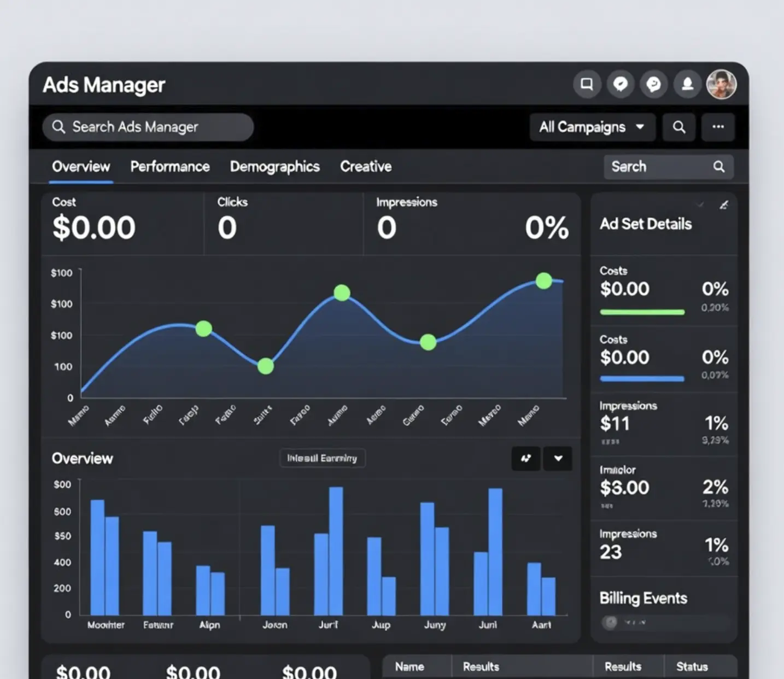Click the "Clicks" metric label
The height and width of the screenshot is (679, 784).
click(x=232, y=202)
